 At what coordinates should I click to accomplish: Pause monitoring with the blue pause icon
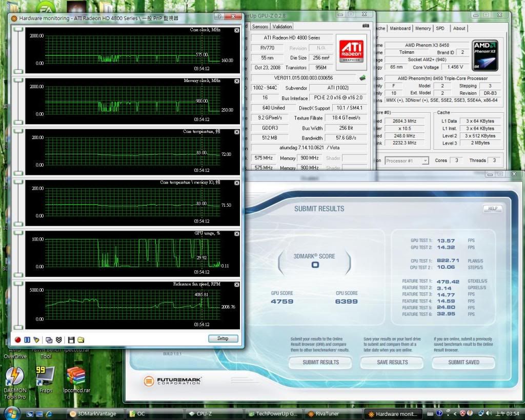[27, 339]
